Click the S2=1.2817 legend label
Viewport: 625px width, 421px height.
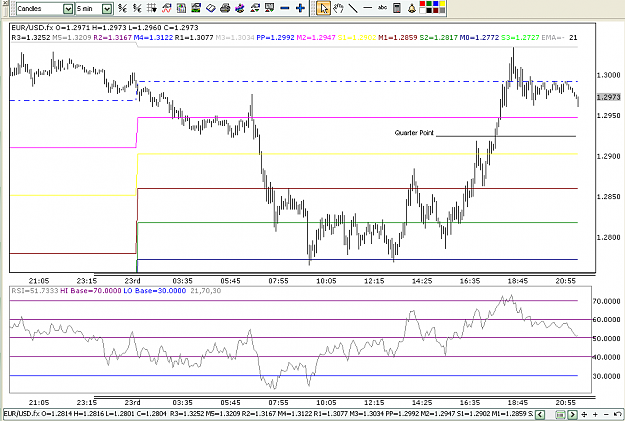click(438, 37)
